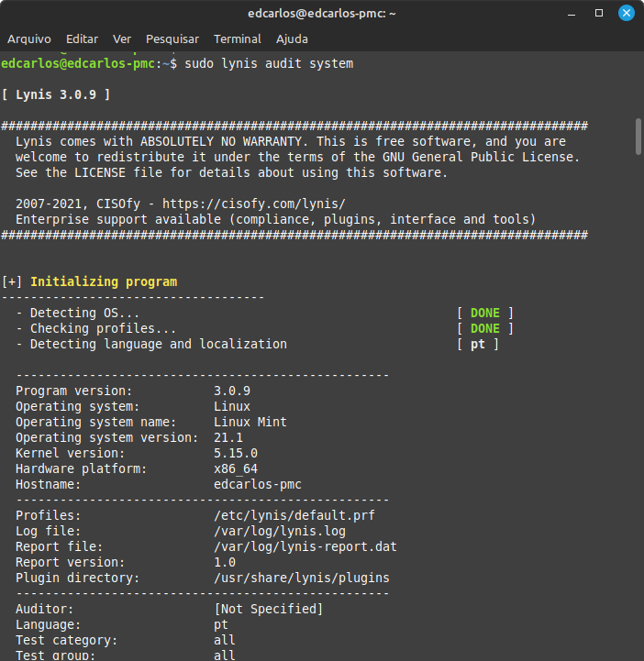Open the Pesquisar menu

[x=172, y=39]
